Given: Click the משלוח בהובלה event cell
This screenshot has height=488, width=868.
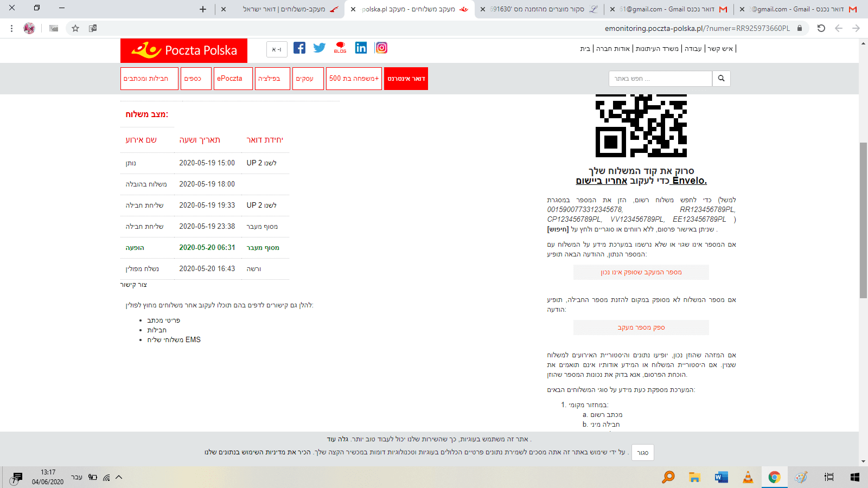Looking at the screenshot, I should coord(146,184).
